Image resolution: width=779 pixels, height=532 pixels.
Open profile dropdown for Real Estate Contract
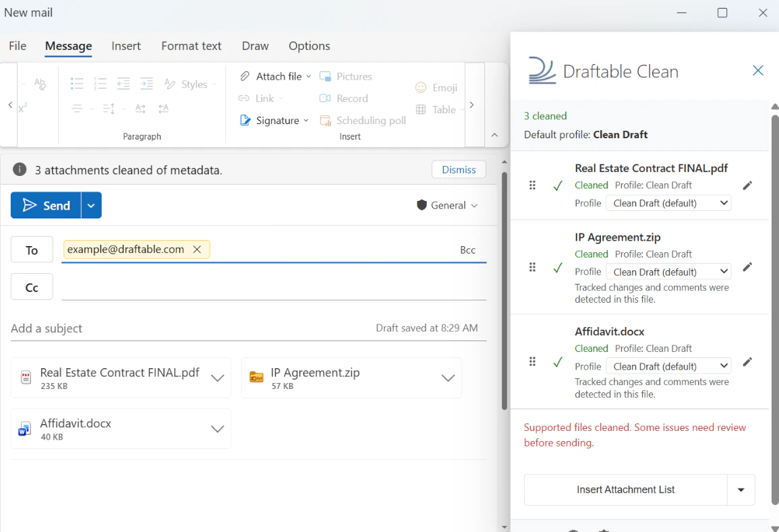click(x=668, y=203)
